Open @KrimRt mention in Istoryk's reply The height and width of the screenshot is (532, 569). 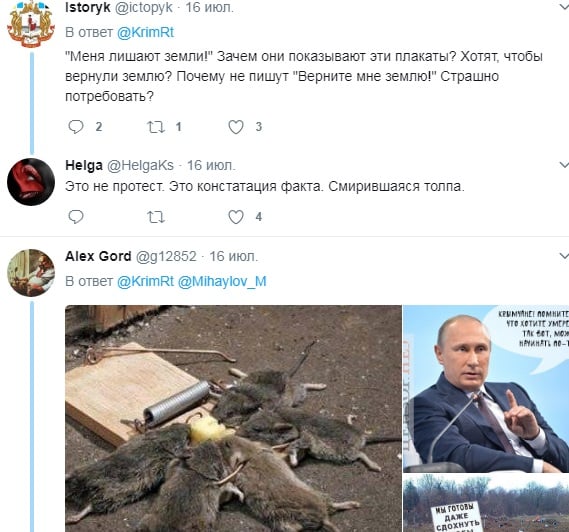pyautogui.click(x=146, y=32)
